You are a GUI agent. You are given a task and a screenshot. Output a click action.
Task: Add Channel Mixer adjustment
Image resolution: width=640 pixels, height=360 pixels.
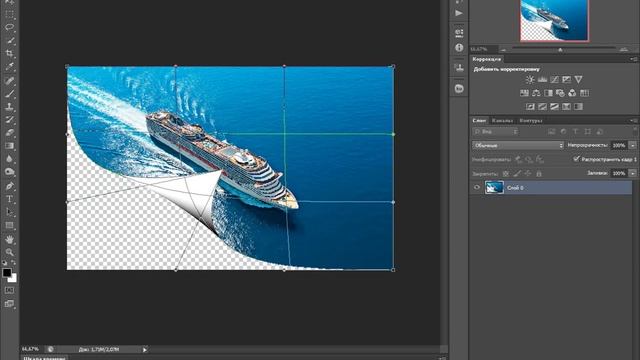(x=572, y=93)
